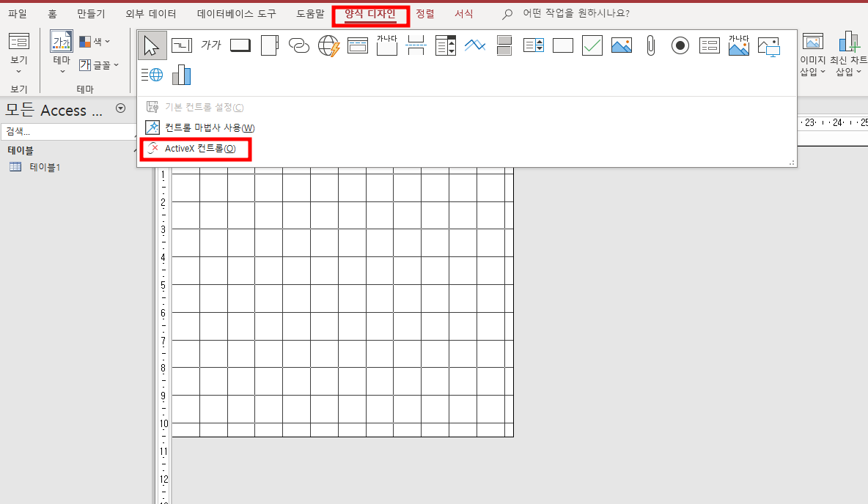This screenshot has width=868, height=504.
Task: Open the 데이터베이스 도구 tab
Action: (237, 14)
